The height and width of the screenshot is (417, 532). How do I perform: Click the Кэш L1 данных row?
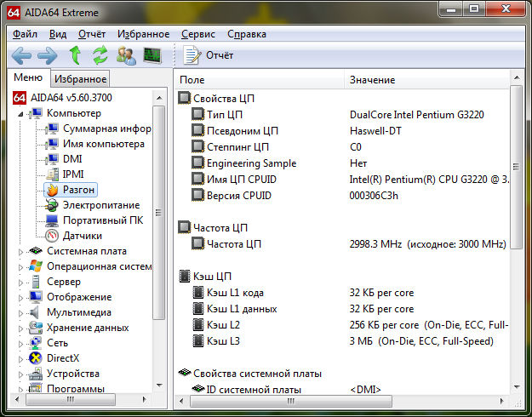343,309
